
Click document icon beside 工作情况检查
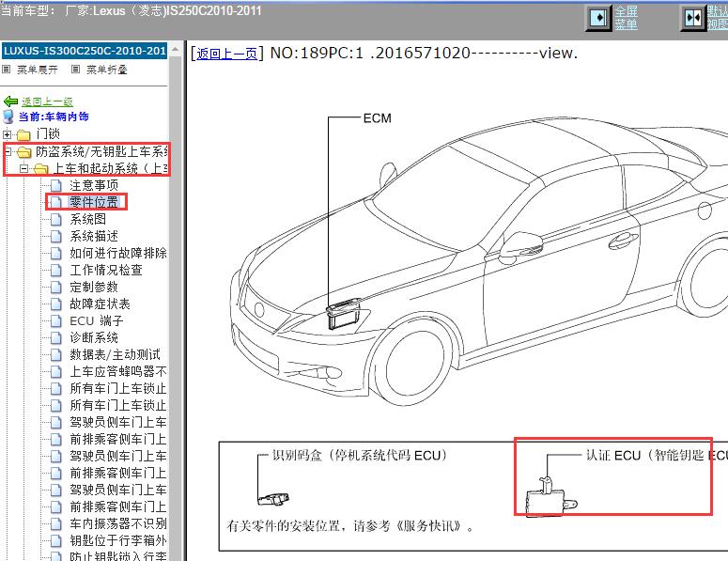click(x=55, y=270)
